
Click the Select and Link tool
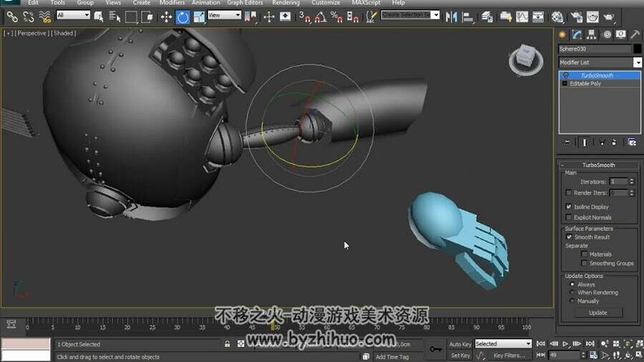pyautogui.click(x=12, y=17)
